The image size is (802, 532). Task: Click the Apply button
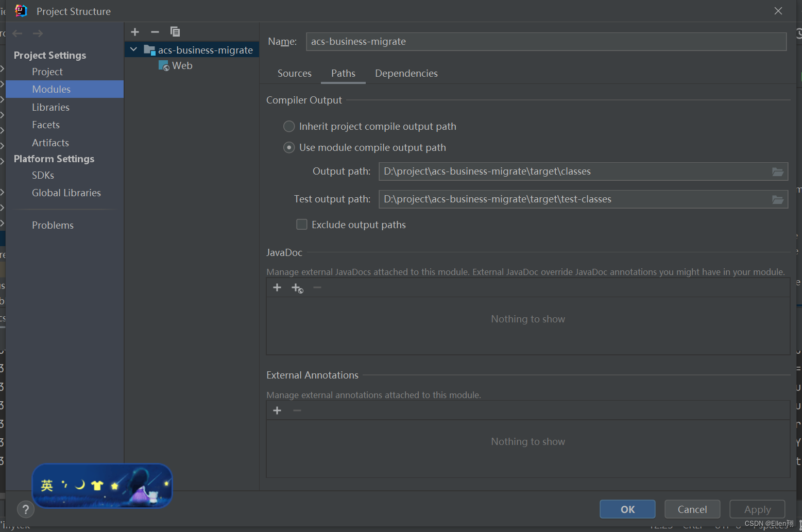pyautogui.click(x=757, y=509)
